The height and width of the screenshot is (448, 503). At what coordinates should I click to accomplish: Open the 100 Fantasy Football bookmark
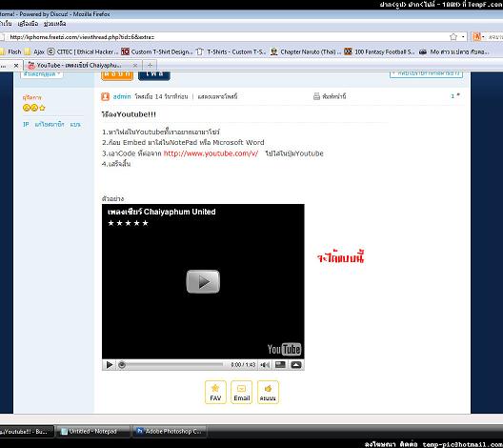click(379, 51)
